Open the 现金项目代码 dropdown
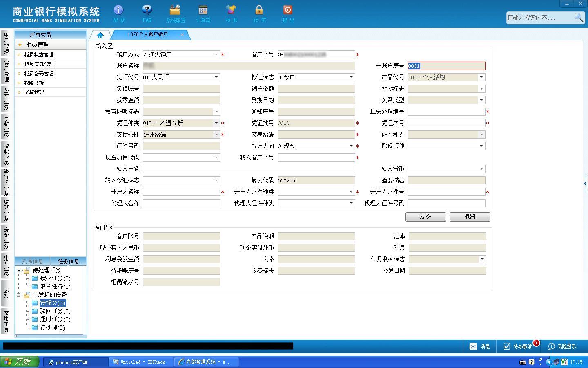Image resolution: width=588 pixels, height=368 pixels. tap(216, 157)
